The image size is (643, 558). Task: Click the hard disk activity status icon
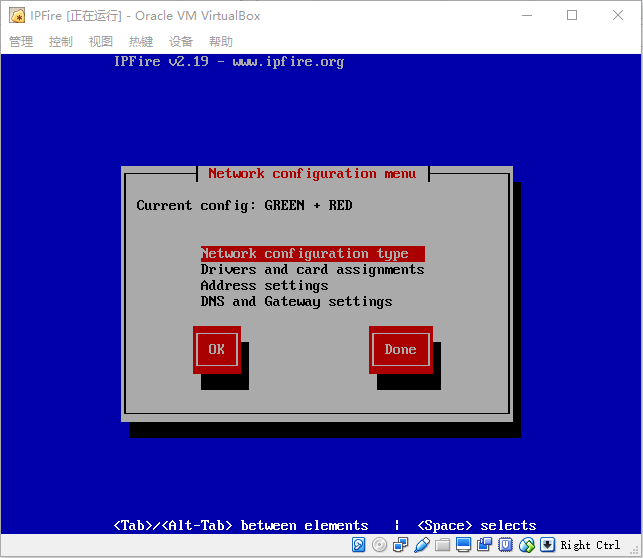pos(358,545)
